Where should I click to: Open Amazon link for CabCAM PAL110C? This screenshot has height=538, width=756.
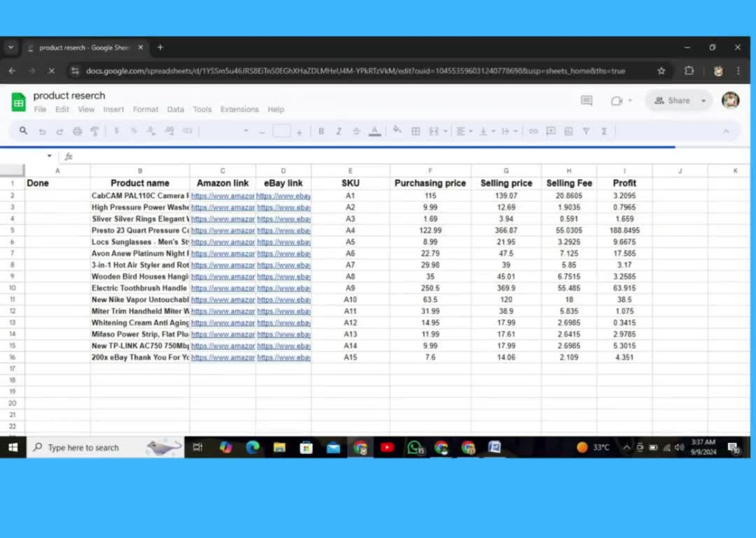pos(223,196)
